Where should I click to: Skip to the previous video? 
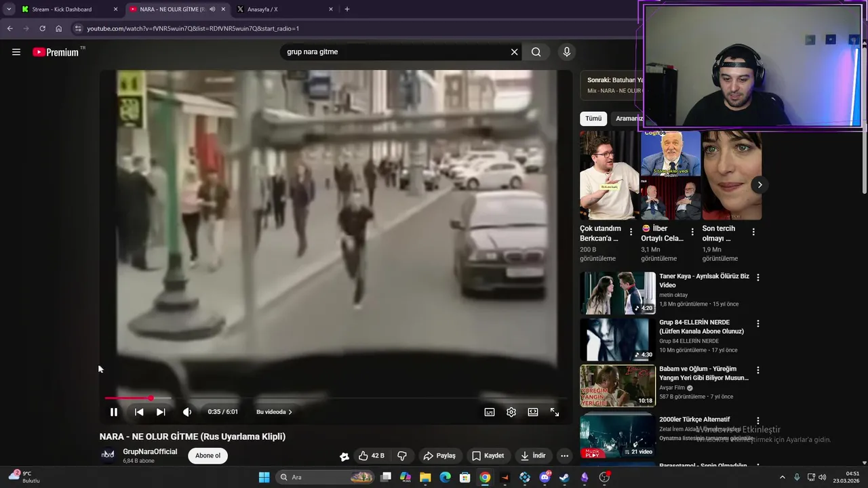(139, 412)
